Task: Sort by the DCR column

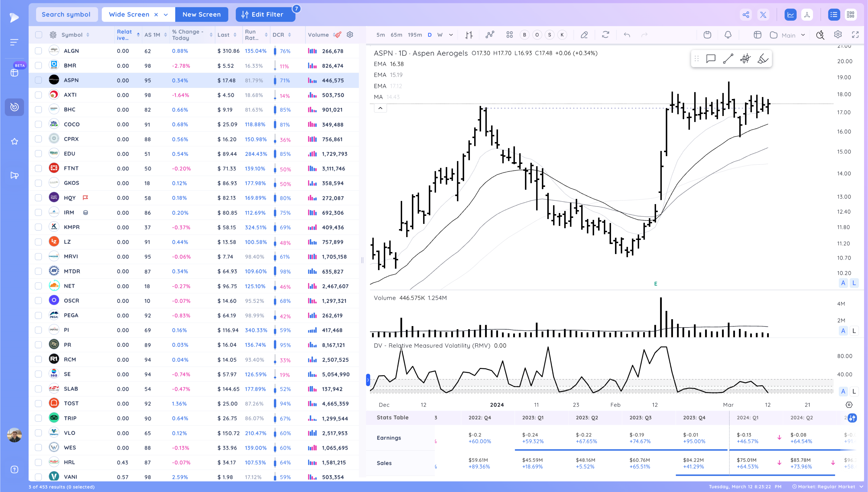Action: tap(290, 35)
